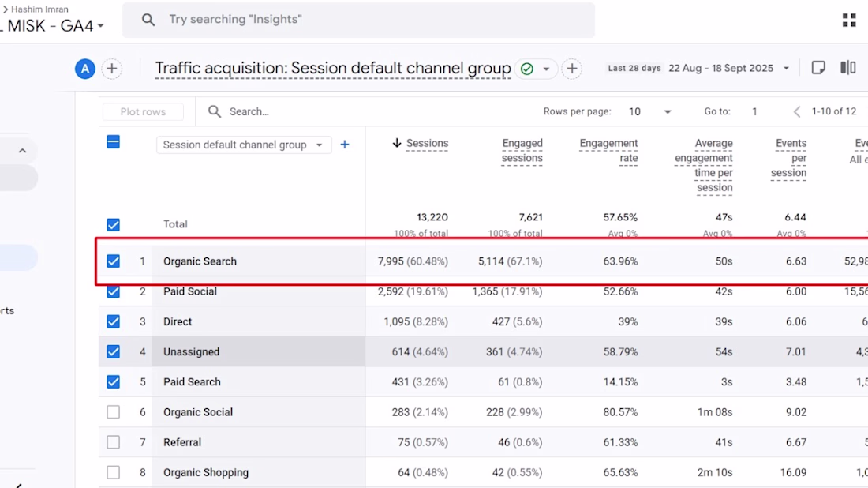Screen dimensions: 868x488
Task: Open the date range dropdown, 22 Aug - 18 Sept 2025
Action: coord(728,68)
